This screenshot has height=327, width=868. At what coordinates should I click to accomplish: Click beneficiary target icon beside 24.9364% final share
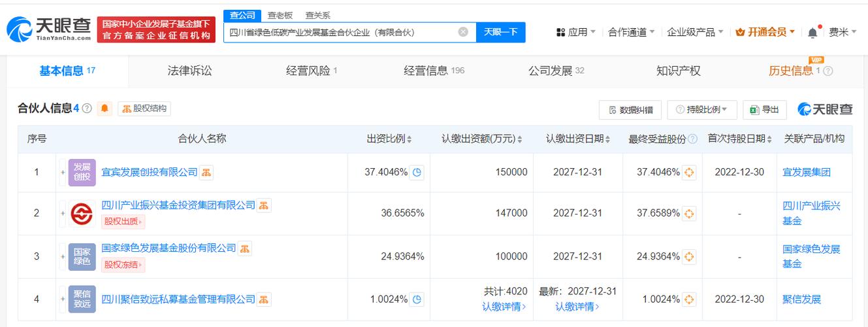(x=689, y=256)
